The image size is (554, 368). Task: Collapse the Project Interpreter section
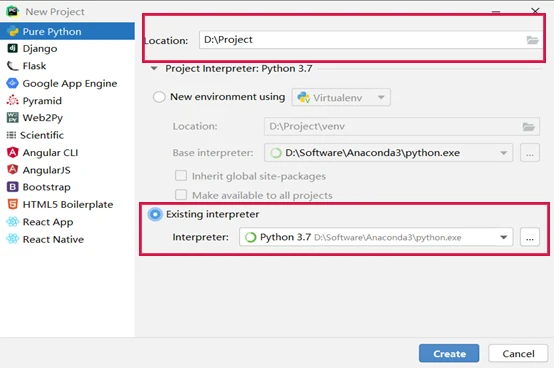[154, 69]
